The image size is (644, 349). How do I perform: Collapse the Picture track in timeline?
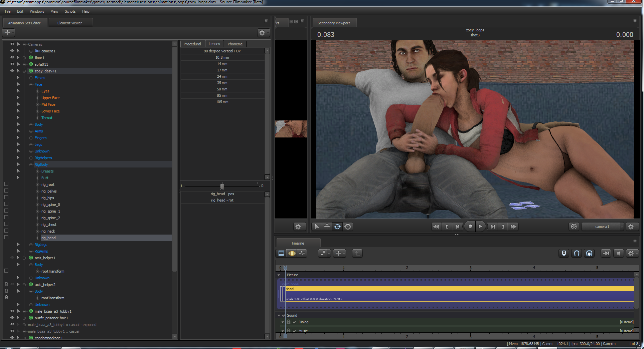(x=279, y=275)
